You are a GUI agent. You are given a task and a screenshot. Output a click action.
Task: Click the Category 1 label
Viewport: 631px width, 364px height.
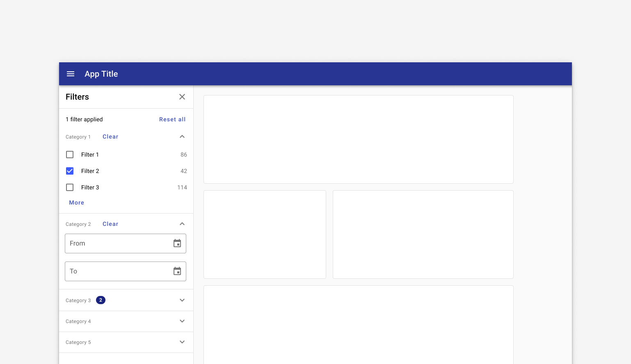click(x=78, y=137)
